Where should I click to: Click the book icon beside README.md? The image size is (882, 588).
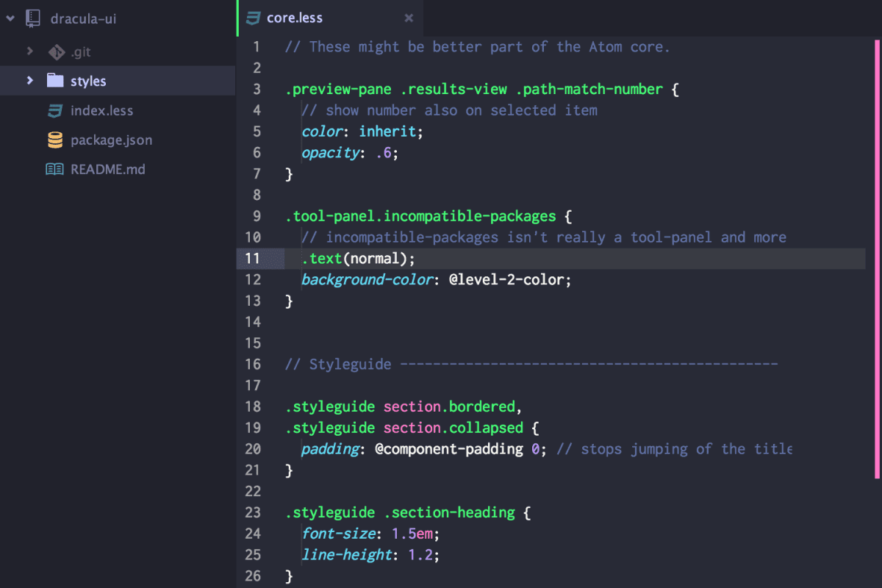coord(56,169)
